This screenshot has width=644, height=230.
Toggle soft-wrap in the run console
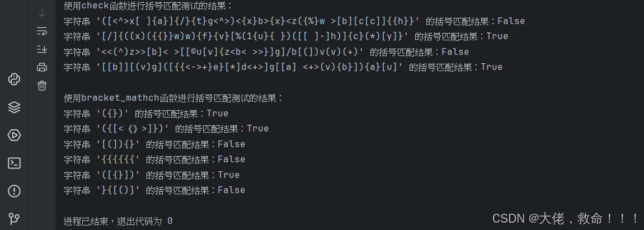42,31
